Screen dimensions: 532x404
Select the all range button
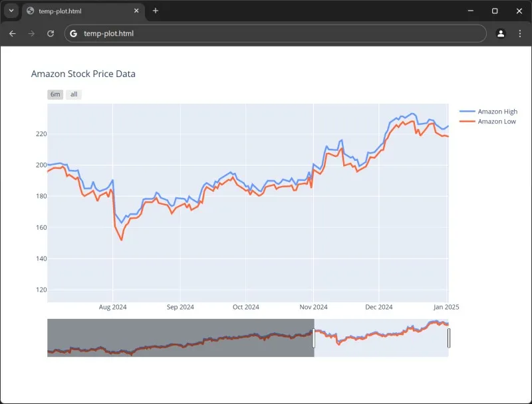74,94
